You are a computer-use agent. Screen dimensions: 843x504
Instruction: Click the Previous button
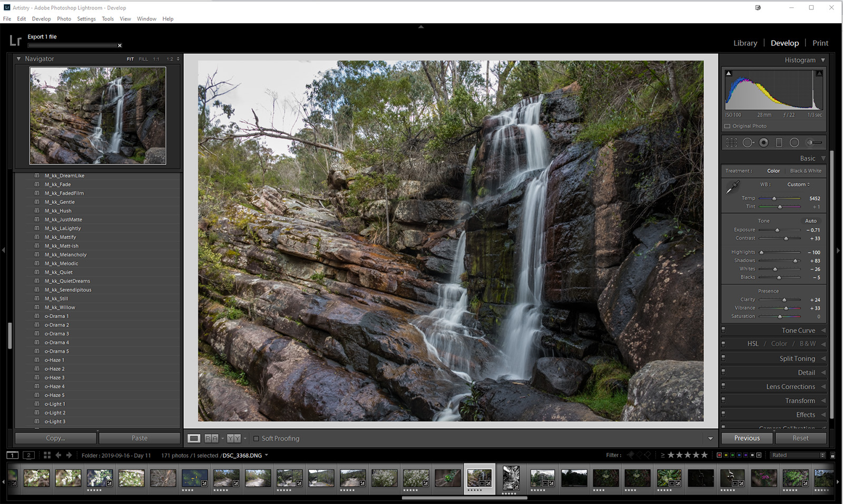(x=747, y=438)
